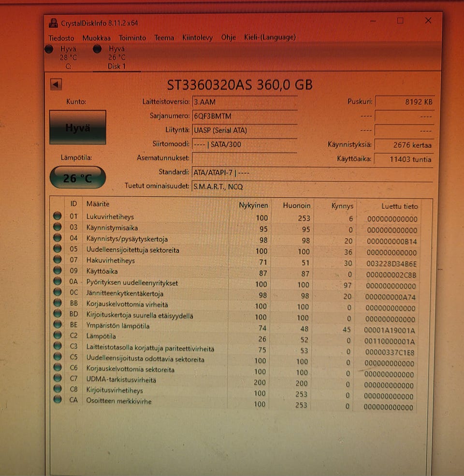Open the Teema menu
The width and height of the screenshot is (464, 476).
pyautogui.click(x=164, y=38)
